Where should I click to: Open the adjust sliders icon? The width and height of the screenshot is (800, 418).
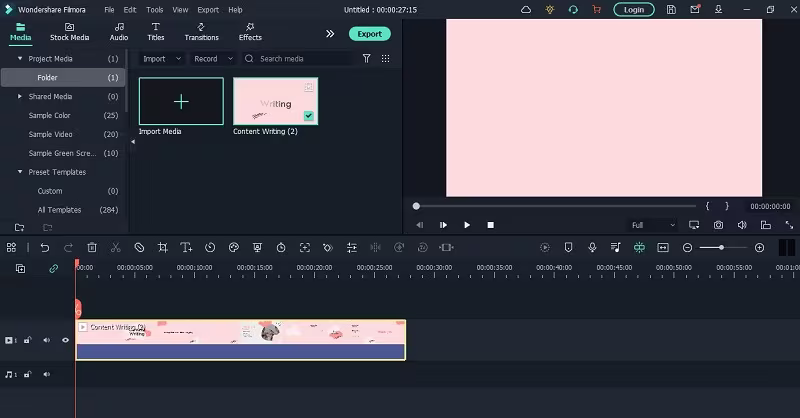(352, 248)
